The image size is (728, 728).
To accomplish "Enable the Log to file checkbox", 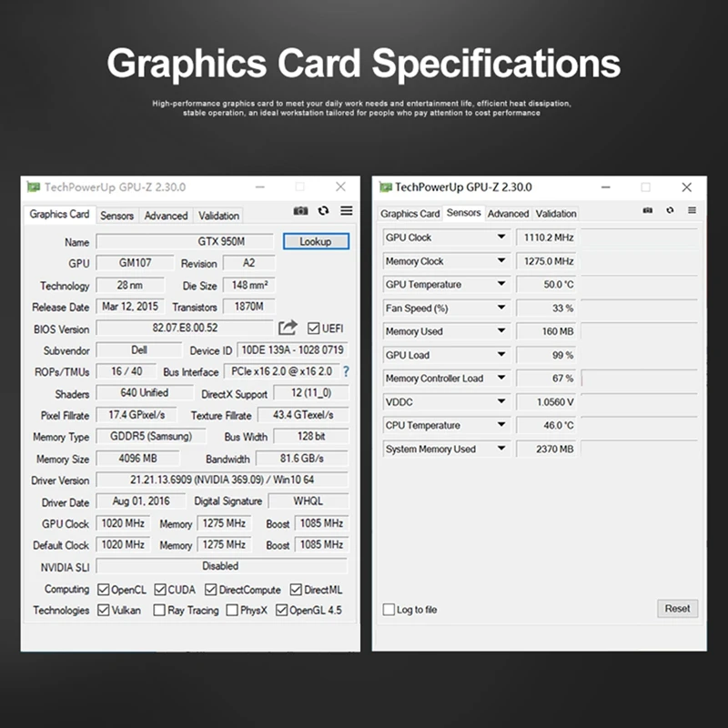I will tap(389, 609).
